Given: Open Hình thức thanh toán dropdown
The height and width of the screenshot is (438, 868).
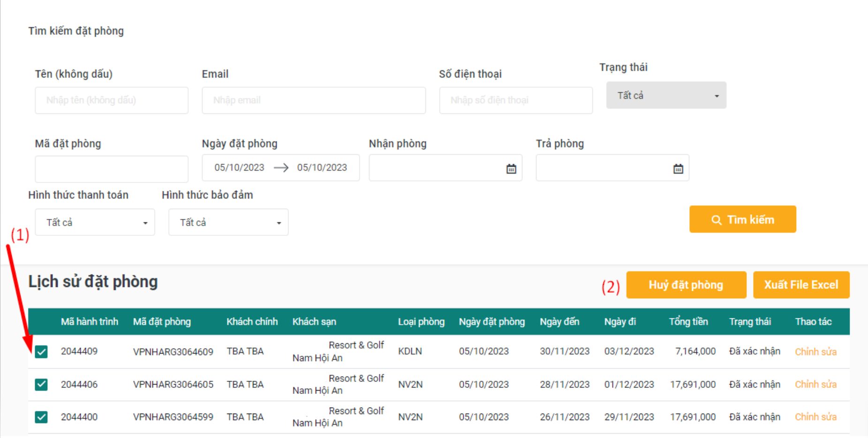Looking at the screenshot, I should click(x=95, y=222).
